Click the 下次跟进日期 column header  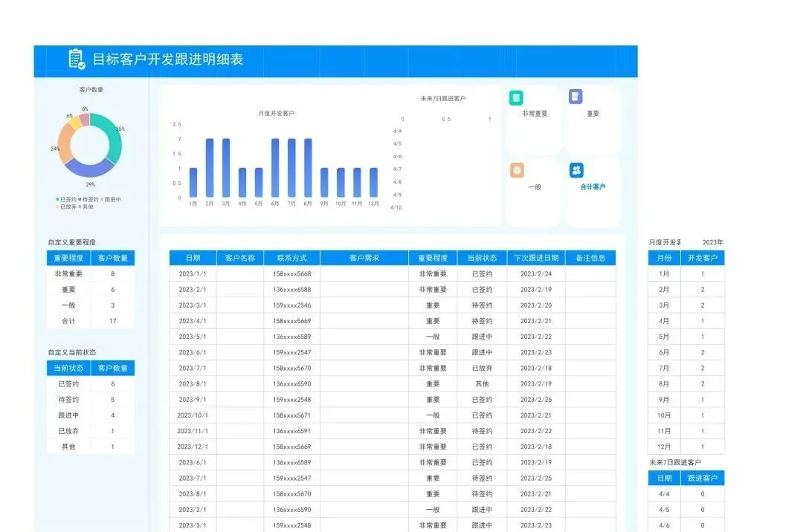pos(535,258)
